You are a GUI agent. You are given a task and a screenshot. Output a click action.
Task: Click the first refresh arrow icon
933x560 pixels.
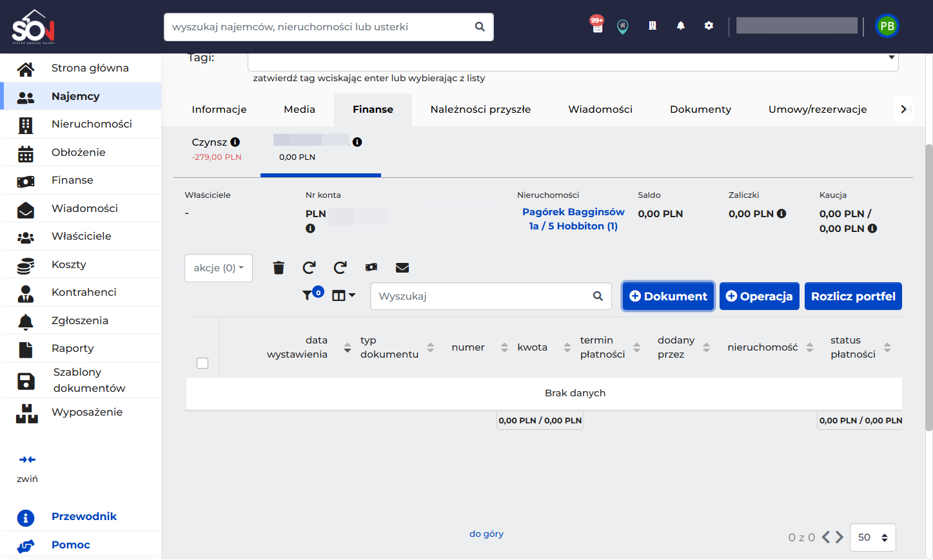click(x=309, y=267)
